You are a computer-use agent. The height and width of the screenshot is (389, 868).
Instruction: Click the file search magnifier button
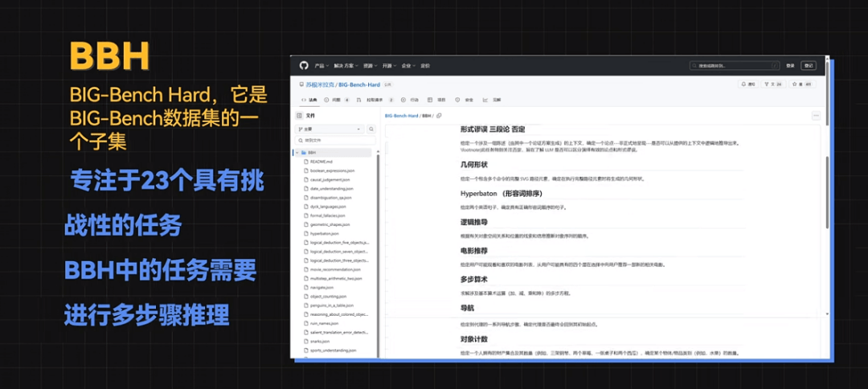371,129
